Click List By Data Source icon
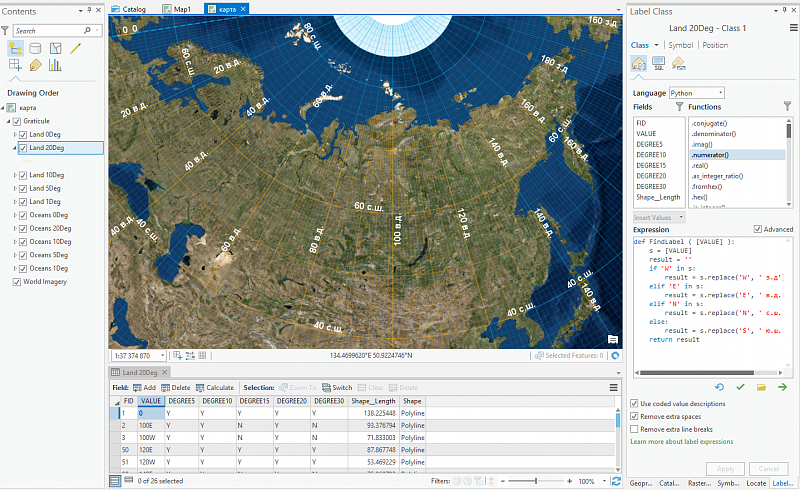The height and width of the screenshot is (490, 800). pos(36,48)
